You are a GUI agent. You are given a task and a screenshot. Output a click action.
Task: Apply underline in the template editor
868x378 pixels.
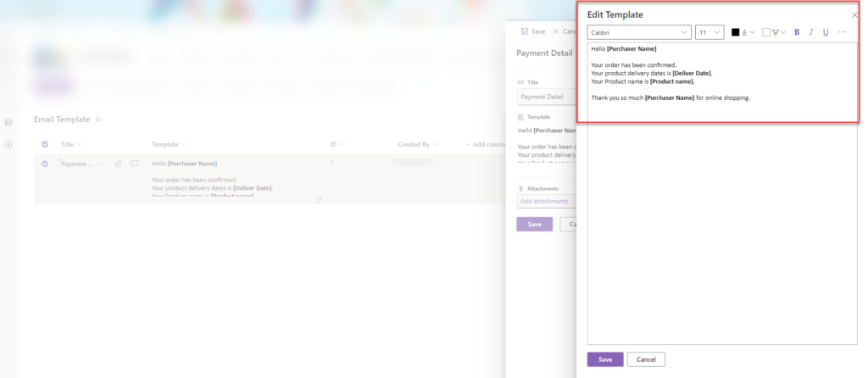(826, 32)
